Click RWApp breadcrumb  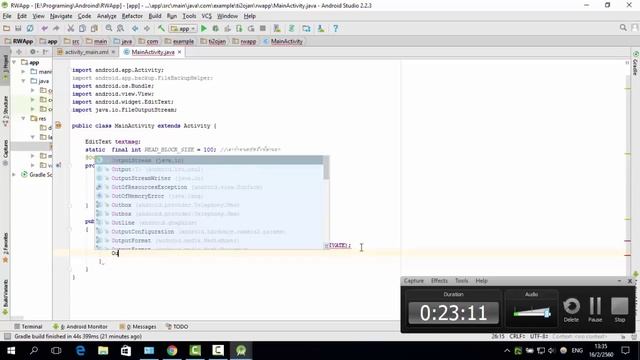click(19, 41)
